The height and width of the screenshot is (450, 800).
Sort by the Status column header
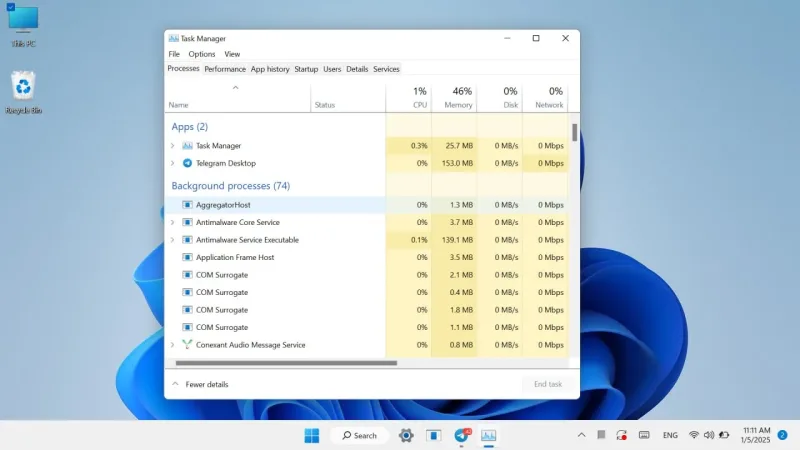[348, 98]
